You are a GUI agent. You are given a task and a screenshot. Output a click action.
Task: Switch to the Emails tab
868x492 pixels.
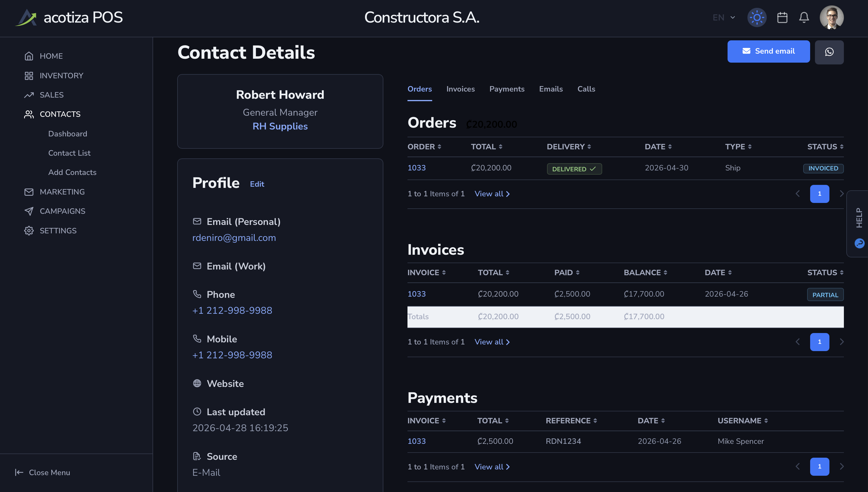coord(551,89)
